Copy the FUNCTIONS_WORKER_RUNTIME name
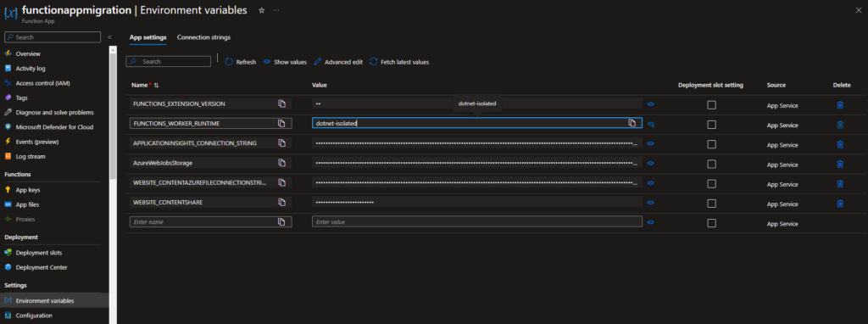868x324 pixels. [x=281, y=123]
